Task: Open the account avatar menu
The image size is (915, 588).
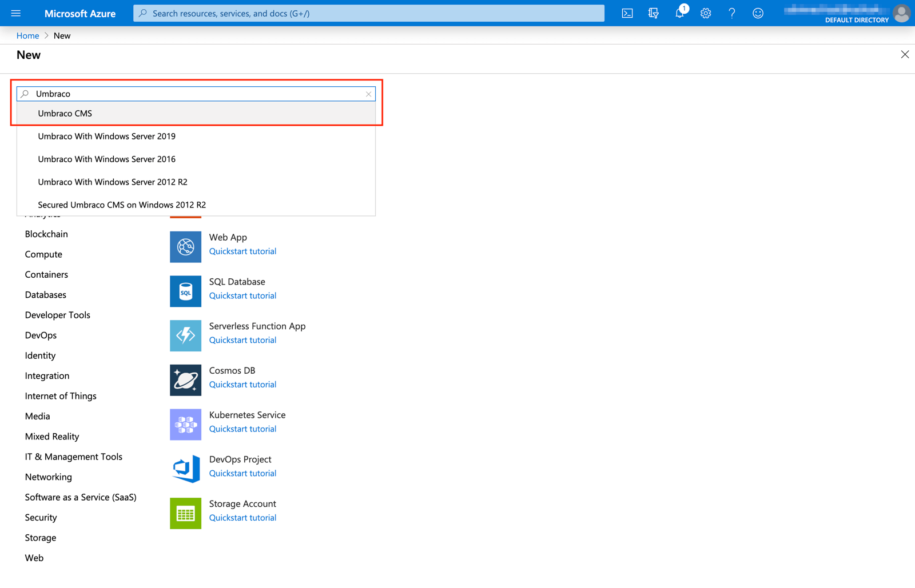Action: click(x=901, y=13)
